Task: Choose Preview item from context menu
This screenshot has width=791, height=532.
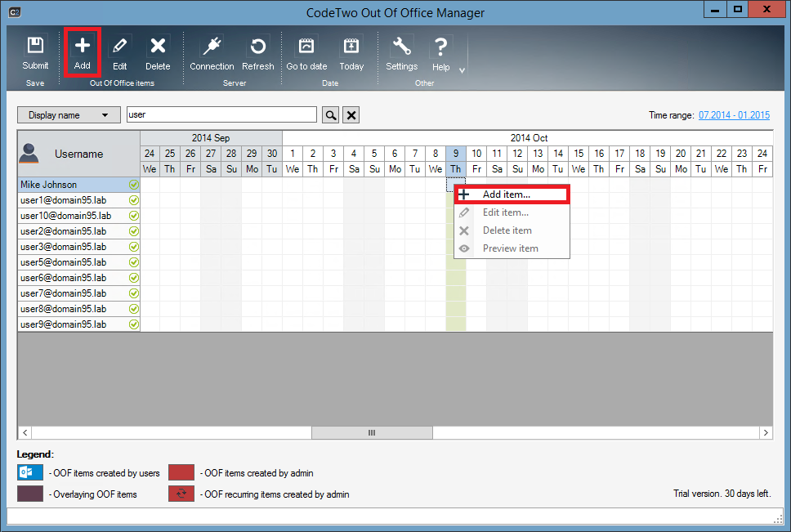Action: [x=512, y=248]
